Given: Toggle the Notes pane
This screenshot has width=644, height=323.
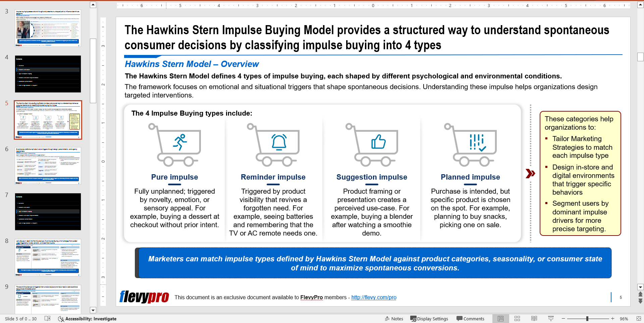Looking at the screenshot, I should [394, 319].
